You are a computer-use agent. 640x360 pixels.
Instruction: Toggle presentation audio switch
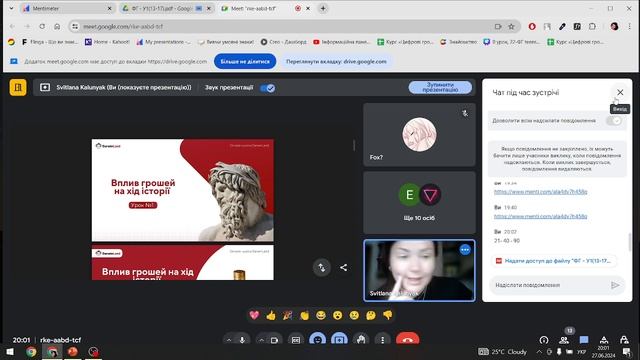(x=268, y=88)
